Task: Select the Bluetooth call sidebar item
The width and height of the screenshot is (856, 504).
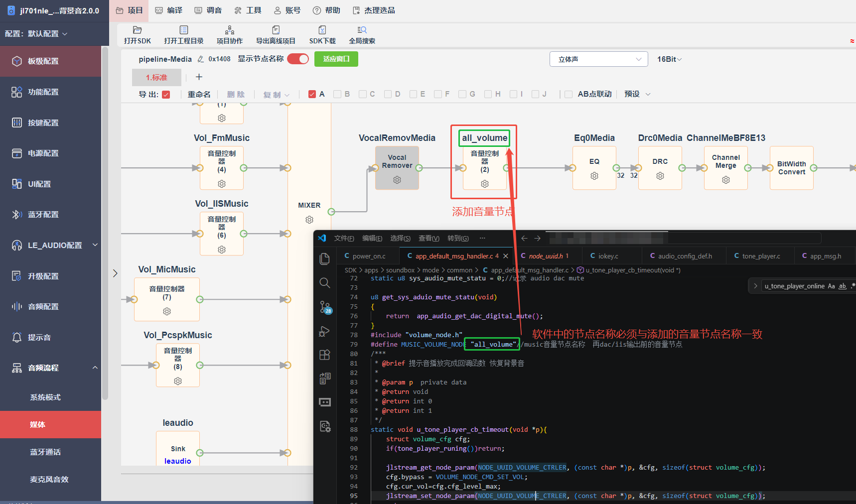Action: [x=45, y=452]
